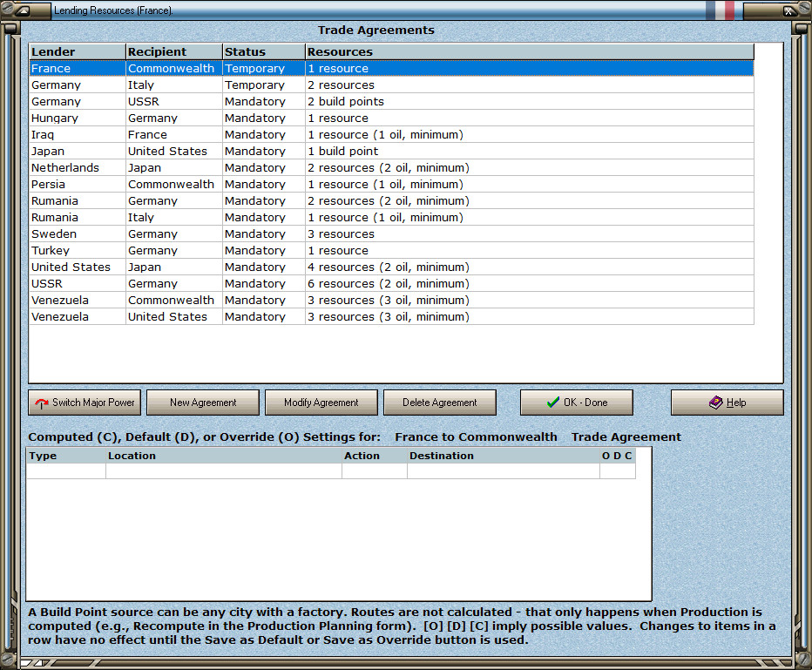The height and width of the screenshot is (670, 812).
Task: Select the Persia to Commonwealth row
Action: point(391,185)
